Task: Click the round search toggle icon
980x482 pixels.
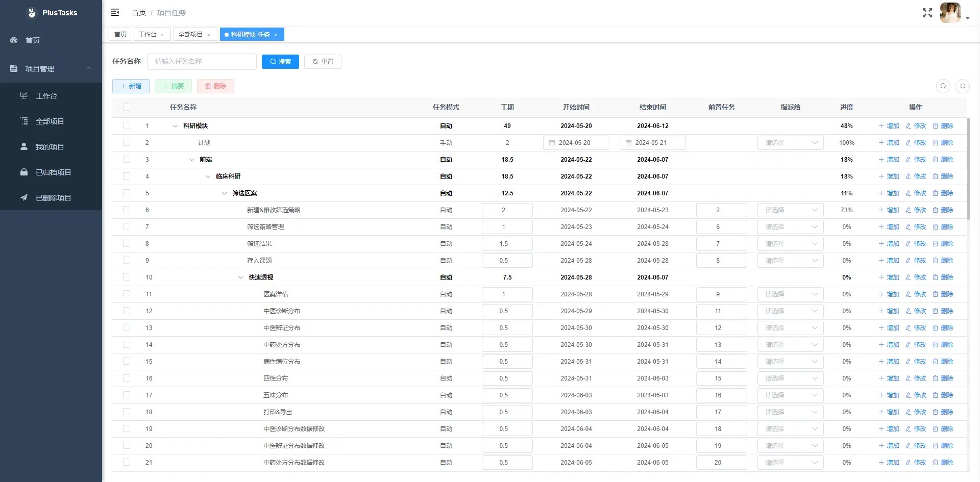Action: tap(943, 86)
